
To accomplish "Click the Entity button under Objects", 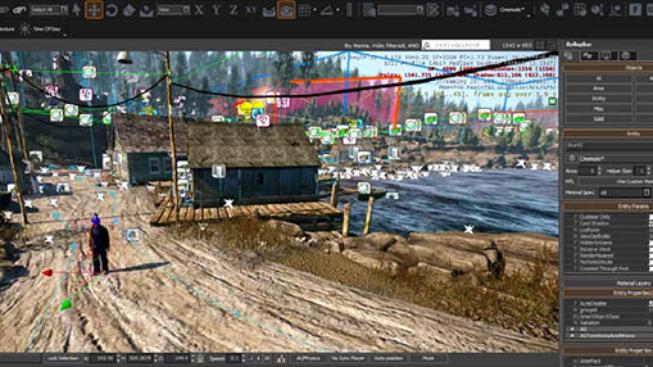I will 598,99.
